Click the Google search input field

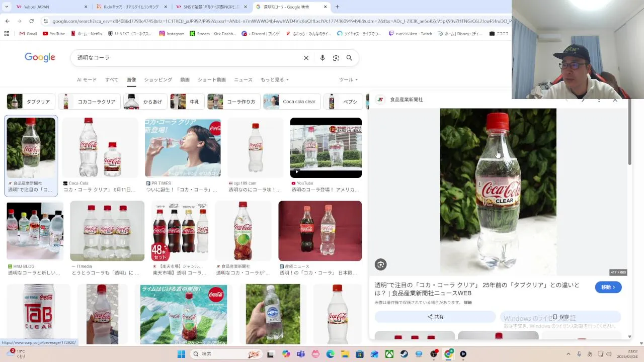pos(186,58)
